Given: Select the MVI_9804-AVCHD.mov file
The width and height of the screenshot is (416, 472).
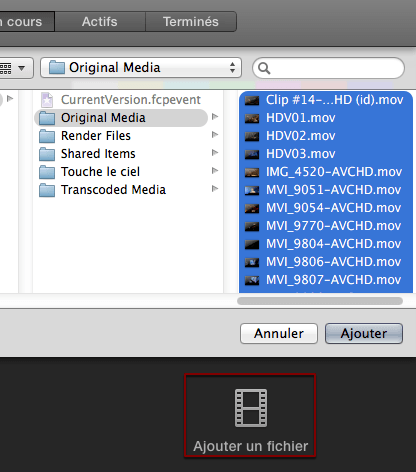Looking at the screenshot, I should point(326,244).
